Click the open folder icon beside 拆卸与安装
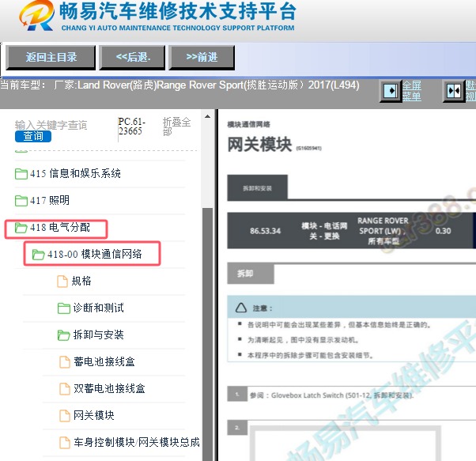This screenshot has width=476, height=461. coord(64,335)
